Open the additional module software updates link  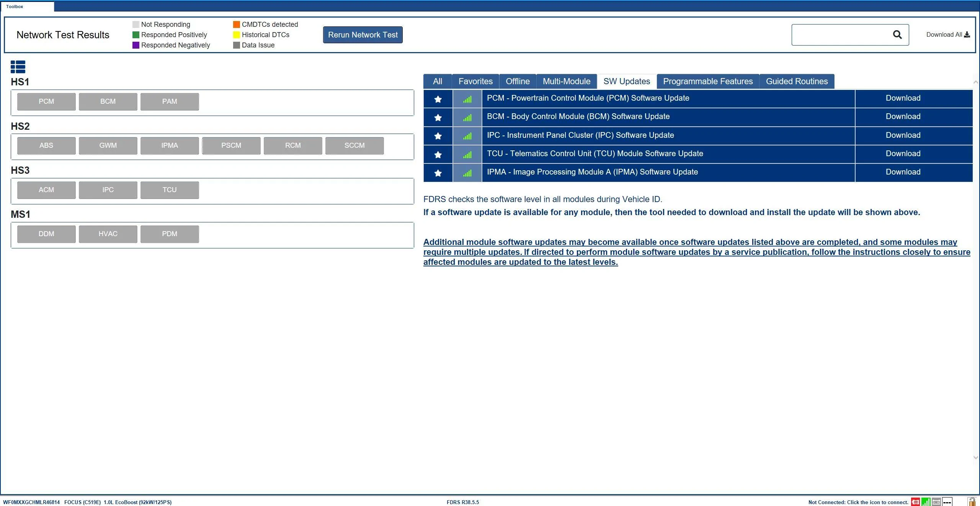click(x=697, y=252)
